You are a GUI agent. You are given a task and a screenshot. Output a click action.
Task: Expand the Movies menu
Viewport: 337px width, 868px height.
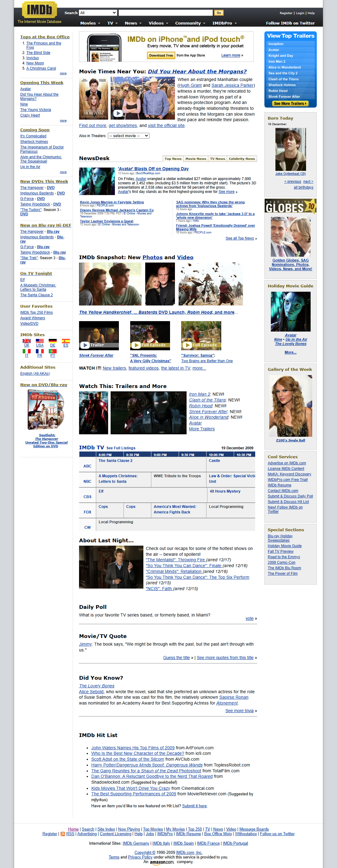tap(90, 23)
